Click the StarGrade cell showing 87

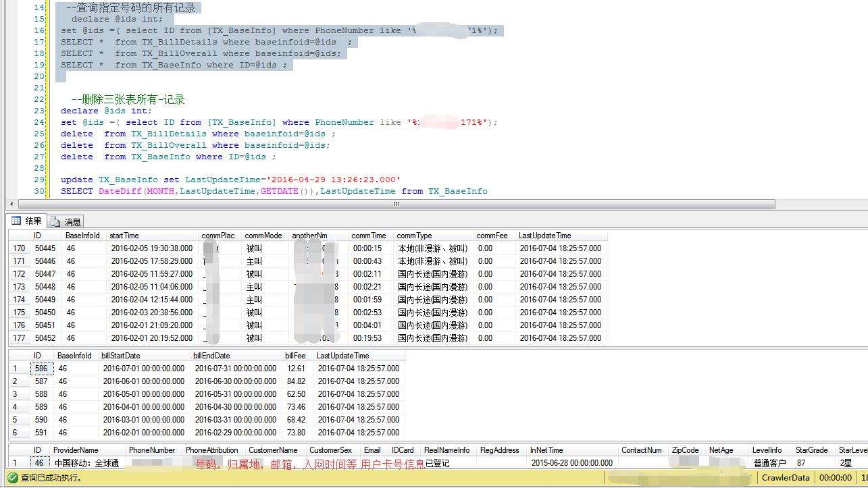click(801, 463)
